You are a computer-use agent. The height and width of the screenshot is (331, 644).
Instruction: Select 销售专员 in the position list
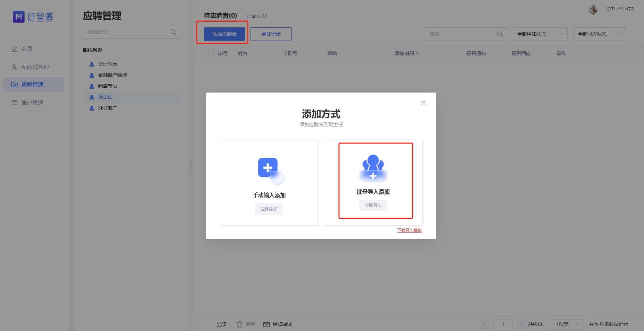tap(108, 86)
